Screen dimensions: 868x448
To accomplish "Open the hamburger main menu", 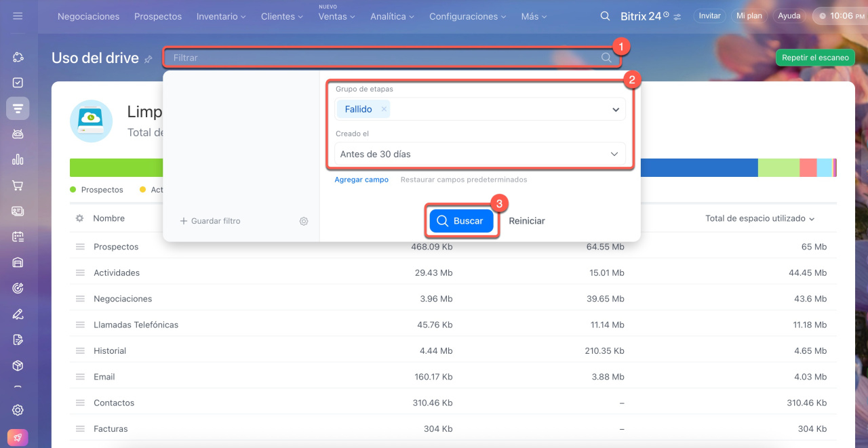I will pos(18,16).
